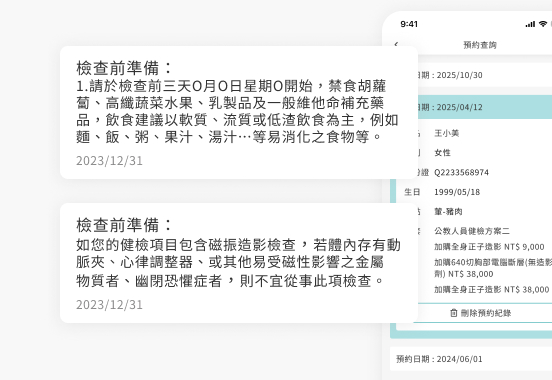
Task: Click 加購全身正子造影 NT$ 9,000 item
Action: [489, 247]
